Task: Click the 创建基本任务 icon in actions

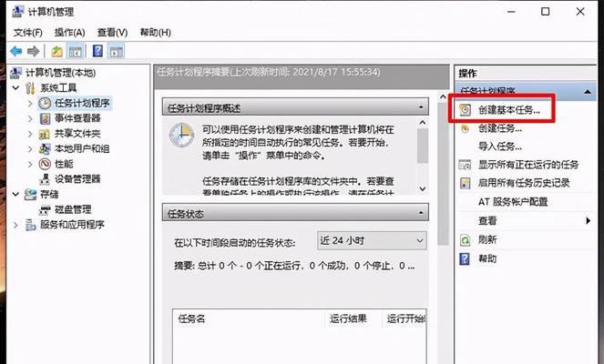Action: 465,110
